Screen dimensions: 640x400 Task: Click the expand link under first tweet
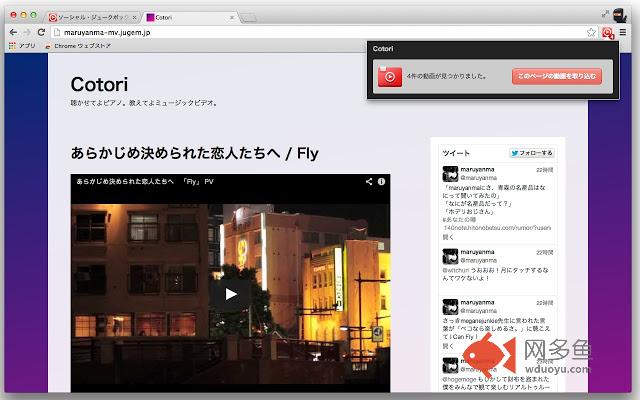point(448,237)
